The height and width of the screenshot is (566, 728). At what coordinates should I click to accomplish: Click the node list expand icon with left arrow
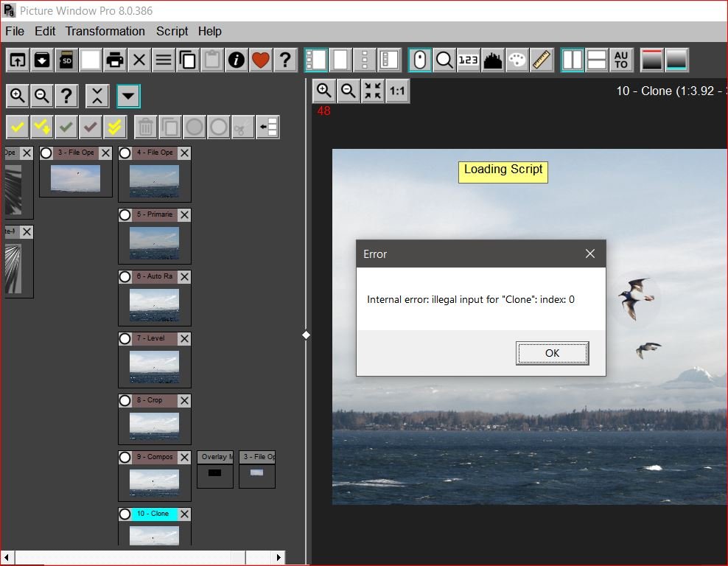coord(267,127)
